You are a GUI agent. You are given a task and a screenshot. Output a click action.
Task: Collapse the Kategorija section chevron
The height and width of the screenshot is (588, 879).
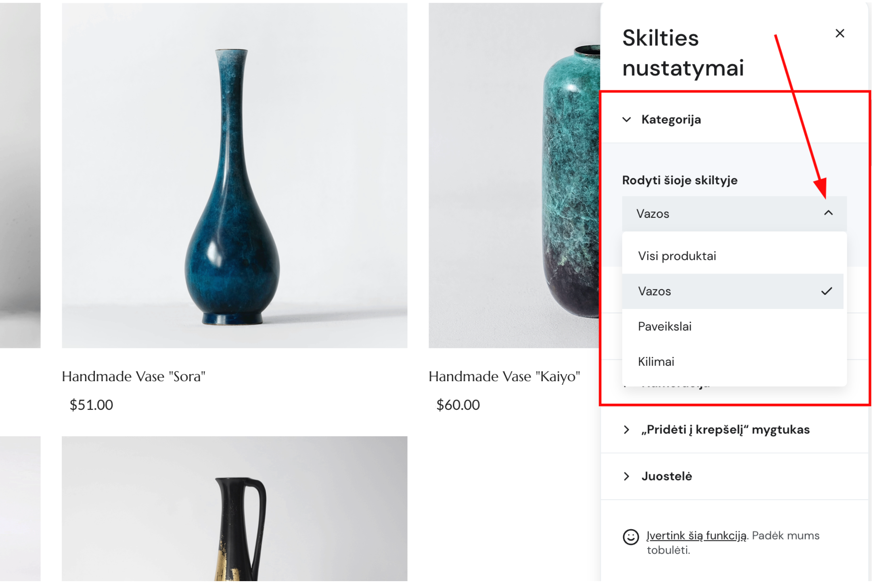click(x=626, y=120)
